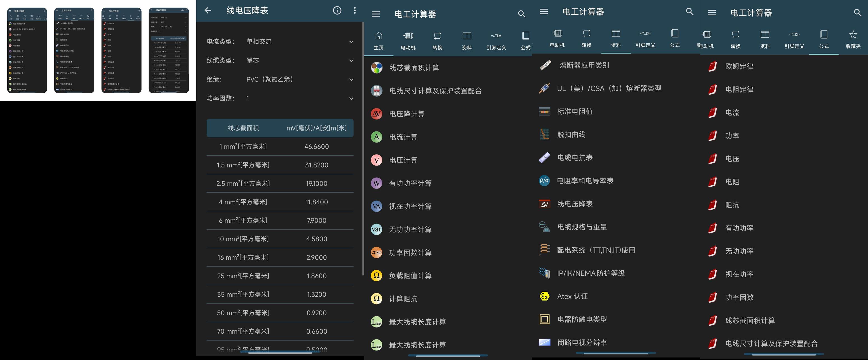Open 视在功率计算 from the home list

(410, 206)
